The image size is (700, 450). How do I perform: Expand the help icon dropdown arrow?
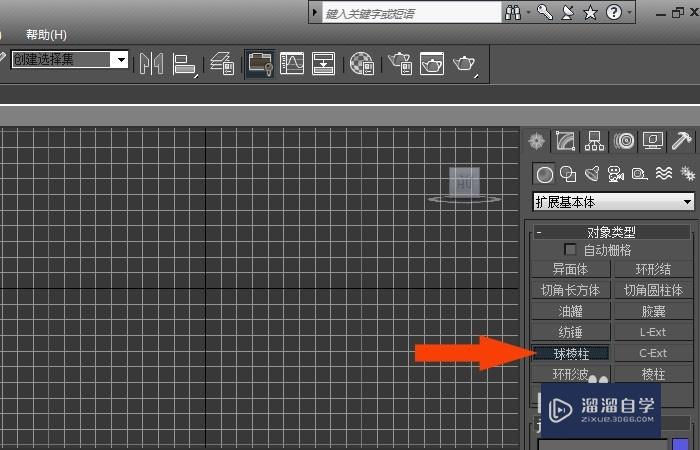[x=629, y=12]
